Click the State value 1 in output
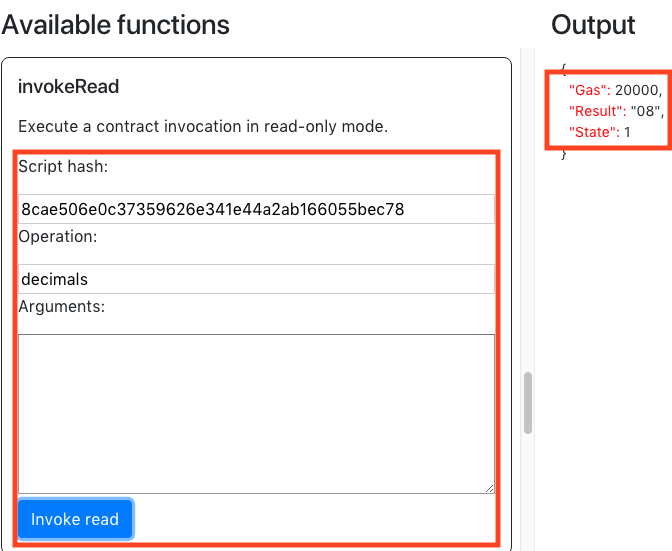Screen dimensions: 672x551 pos(628,132)
